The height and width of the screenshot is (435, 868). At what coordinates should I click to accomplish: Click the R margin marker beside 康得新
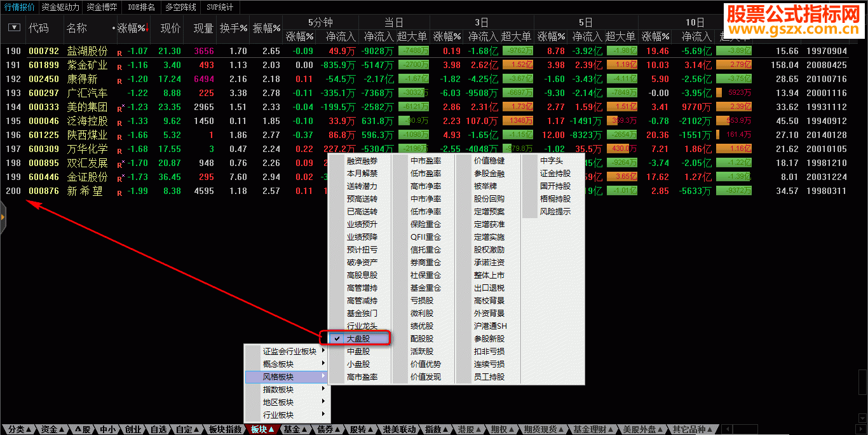[x=119, y=80]
